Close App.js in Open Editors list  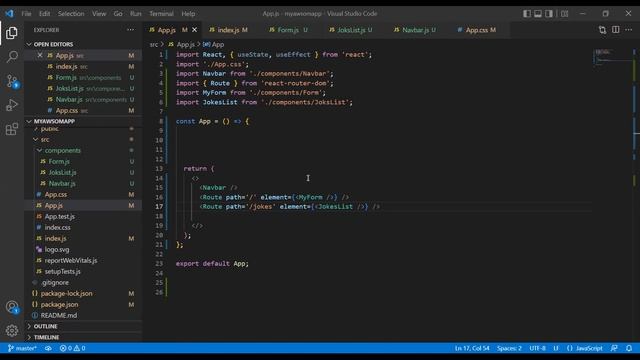[x=40, y=55]
